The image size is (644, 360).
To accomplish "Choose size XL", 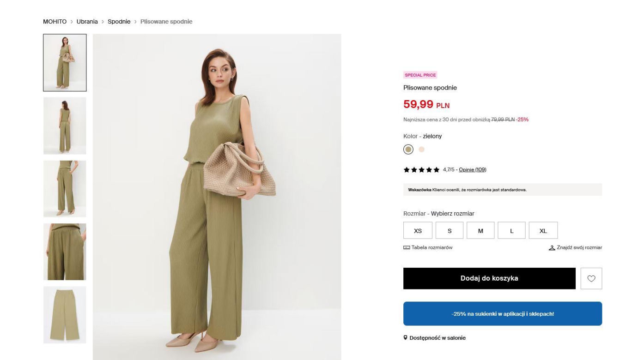I will (x=543, y=231).
